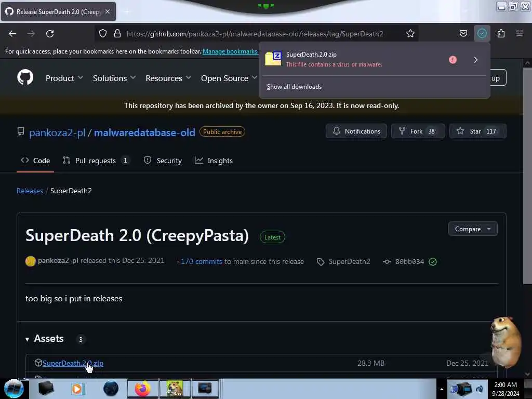Viewport: 532px width, 399px height.
Task: Show hidden system tray icons arrow
Action: click(442, 389)
